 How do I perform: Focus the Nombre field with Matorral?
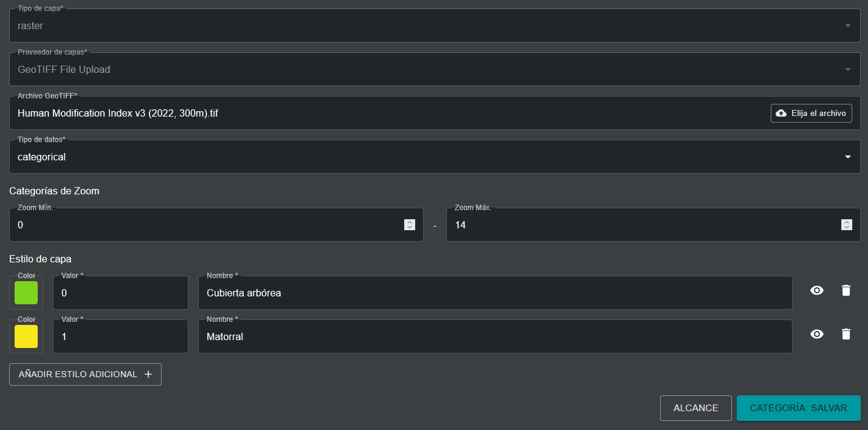[x=495, y=336]
